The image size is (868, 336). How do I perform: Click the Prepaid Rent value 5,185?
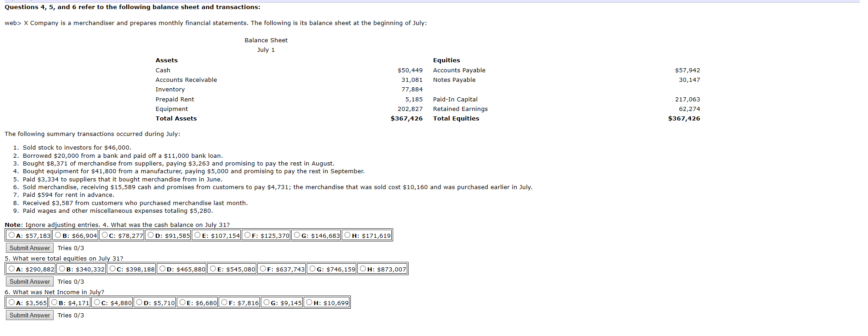click(414, 100)
